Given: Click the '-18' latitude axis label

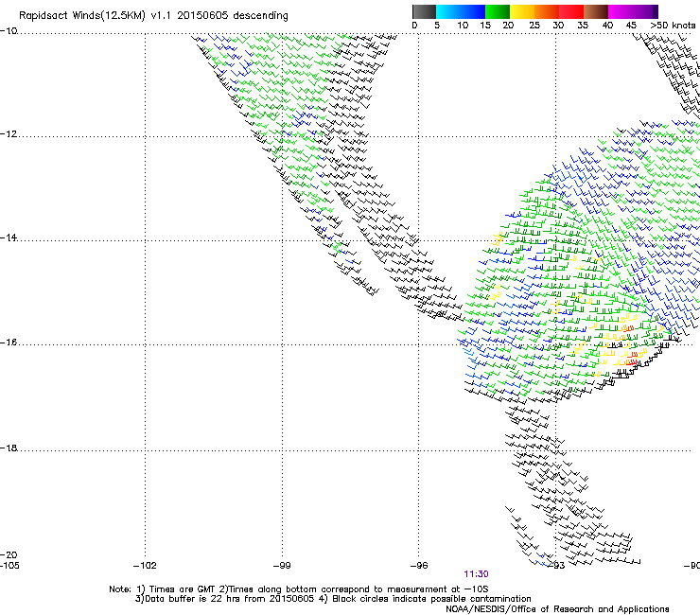Looking at the screenshot, I should [x=9, y=448].
